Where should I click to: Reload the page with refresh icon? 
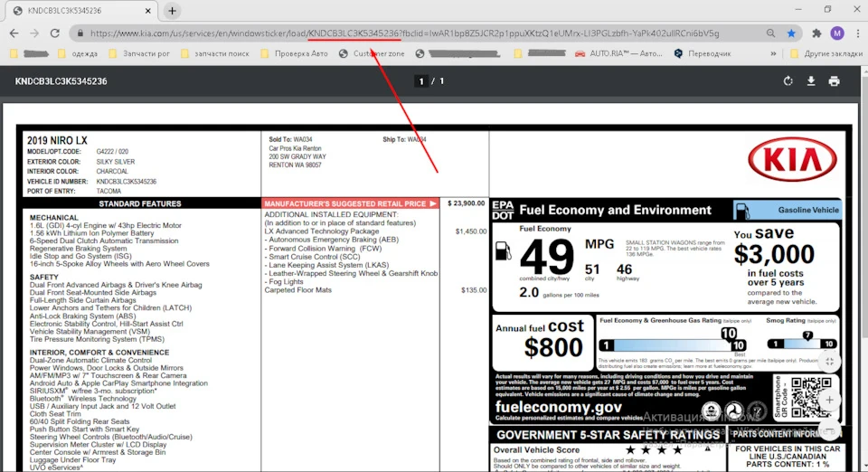coord(55,33)
